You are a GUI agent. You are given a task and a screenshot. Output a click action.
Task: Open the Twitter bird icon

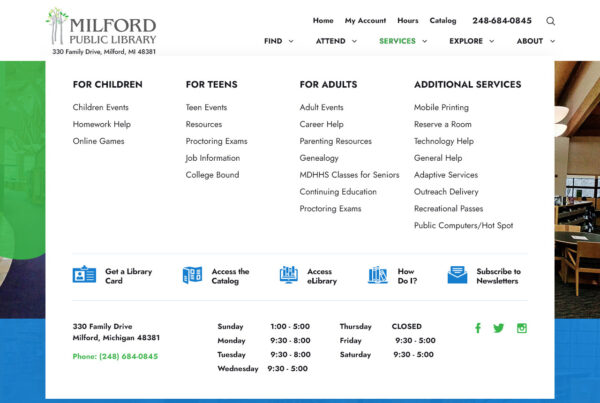click(498, 328)
